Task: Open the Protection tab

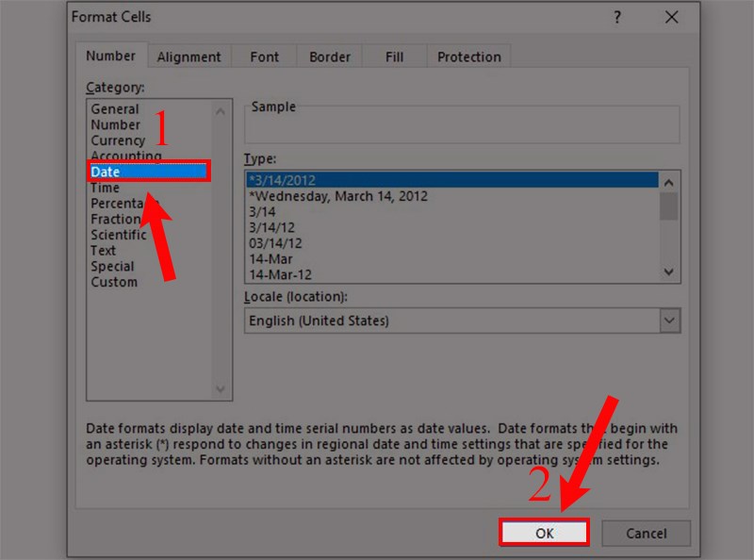Action: click(469, 57)
